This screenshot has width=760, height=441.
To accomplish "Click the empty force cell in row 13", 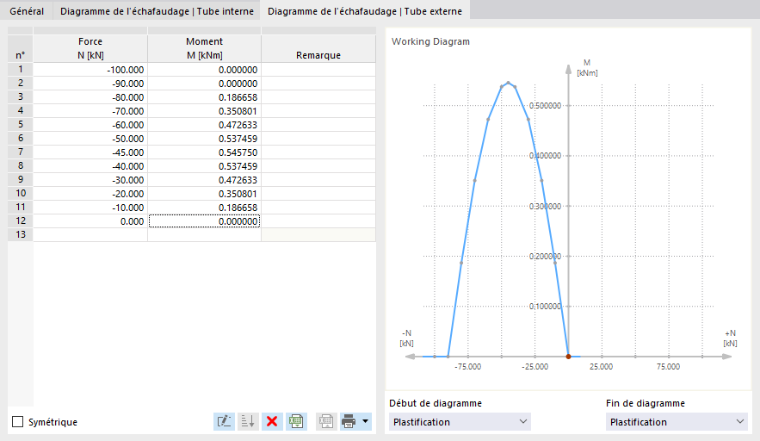I will click(x=90, y=235).
